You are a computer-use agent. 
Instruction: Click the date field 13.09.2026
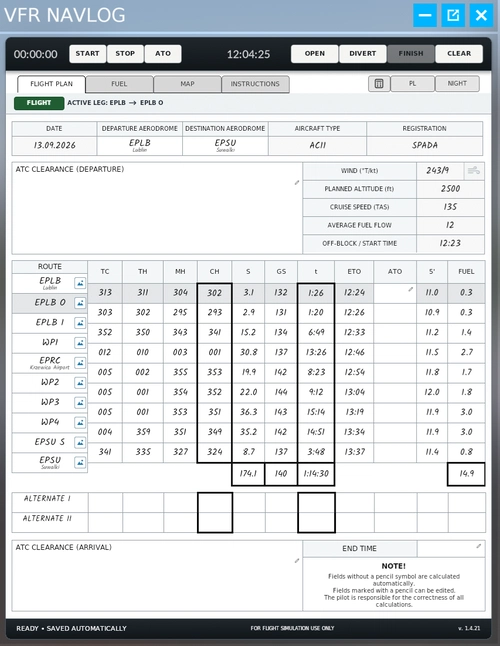(x=54, y=145)
